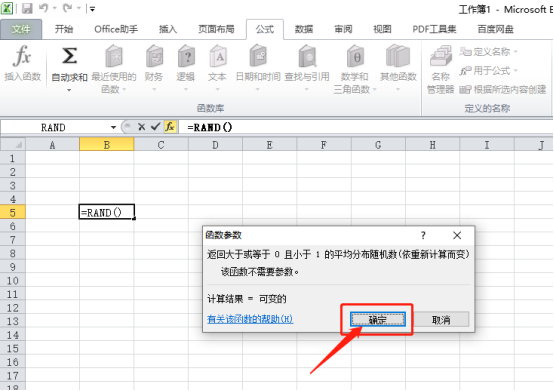
Task: Click the Excel application icon in title bar
Action: click(7, 8)
